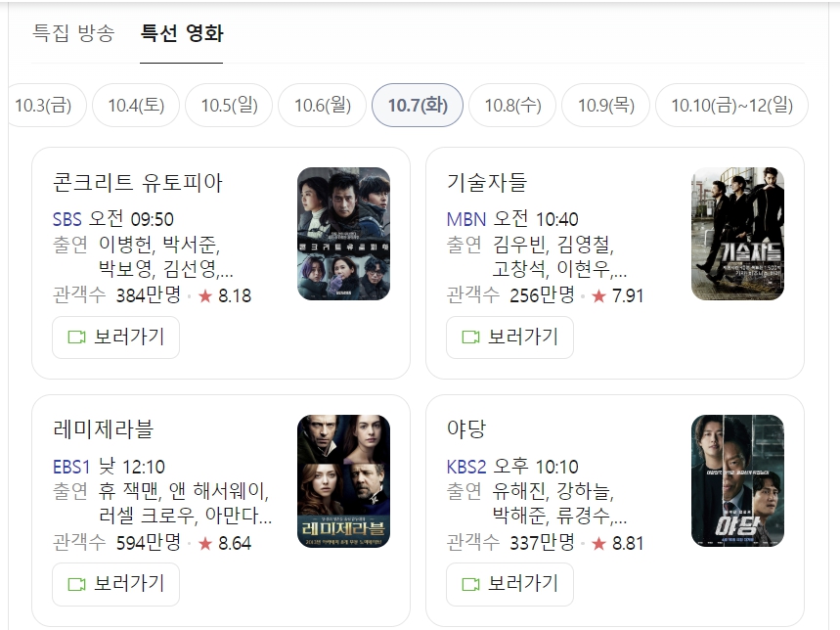Click the video icon on 기술자들 보러가기

pos(471,337)
